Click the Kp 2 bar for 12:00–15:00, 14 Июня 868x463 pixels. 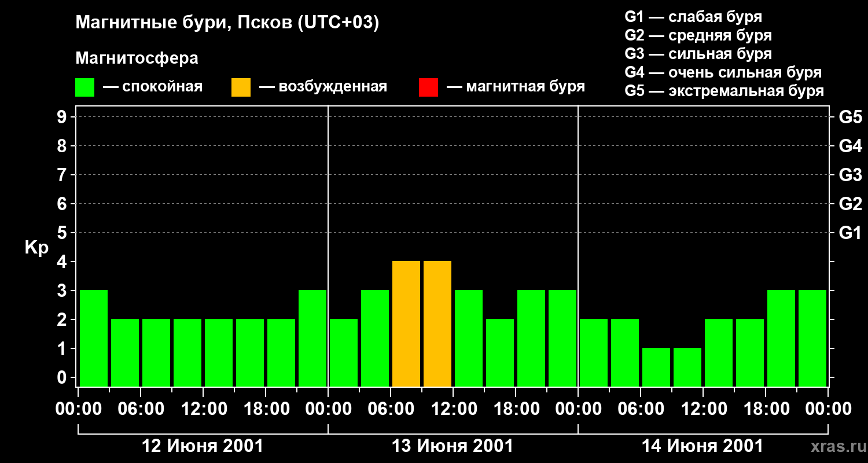tap(719, 352)
